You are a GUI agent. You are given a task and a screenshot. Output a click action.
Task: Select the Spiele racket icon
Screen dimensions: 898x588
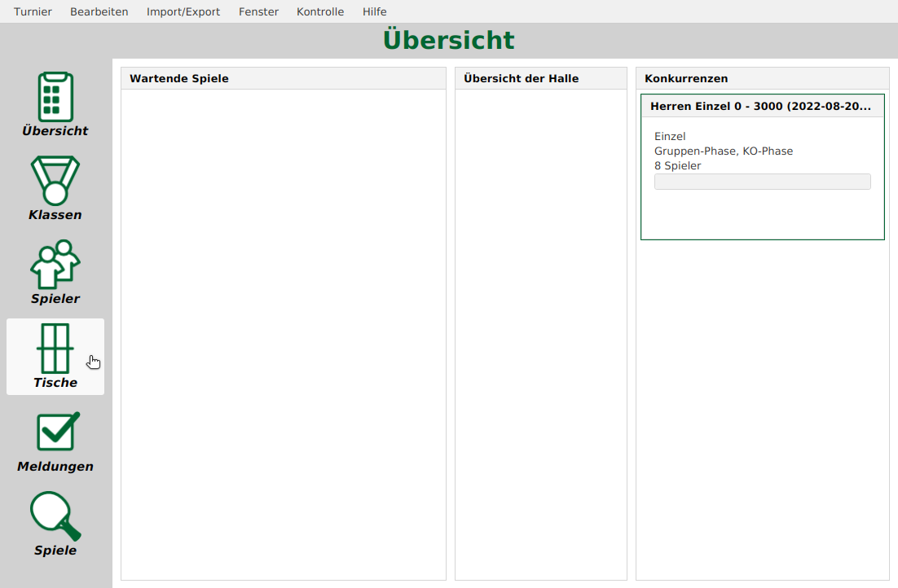(55, 524)
